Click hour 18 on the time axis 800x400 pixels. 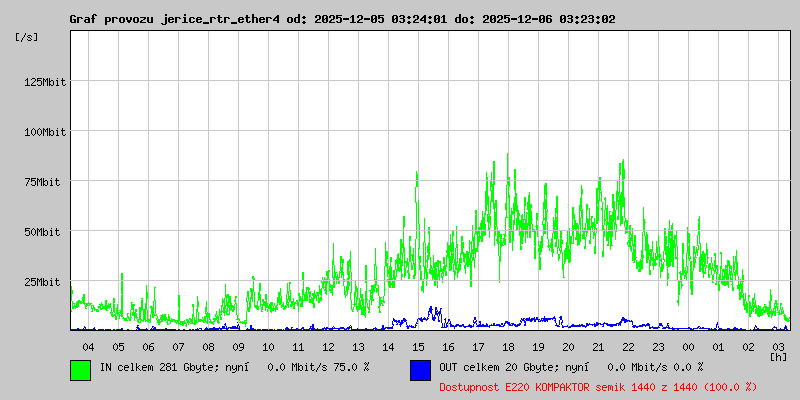click(508, 346)
